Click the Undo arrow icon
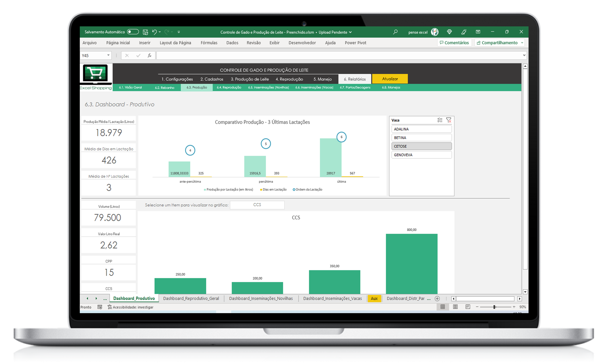 (x=155, y=32)
